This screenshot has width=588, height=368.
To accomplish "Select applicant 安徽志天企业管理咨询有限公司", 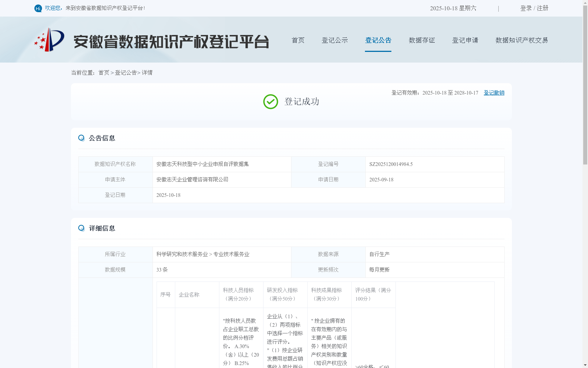I will pos(192,180).
